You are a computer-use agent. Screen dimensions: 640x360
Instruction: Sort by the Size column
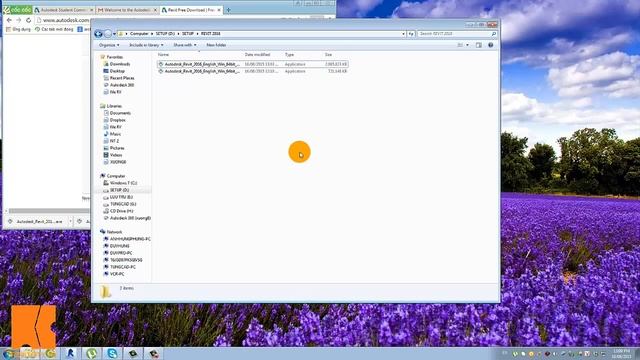point(328,55)
